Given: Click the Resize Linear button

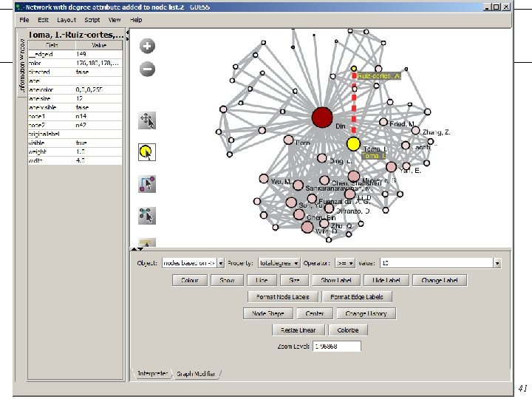Looking at the screenshot, I should click(299, 330).
